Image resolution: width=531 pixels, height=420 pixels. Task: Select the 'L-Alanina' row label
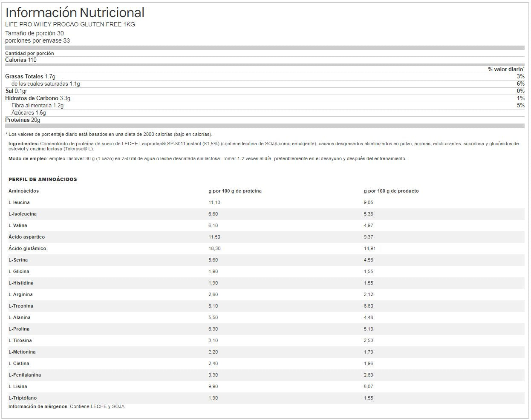20,317
